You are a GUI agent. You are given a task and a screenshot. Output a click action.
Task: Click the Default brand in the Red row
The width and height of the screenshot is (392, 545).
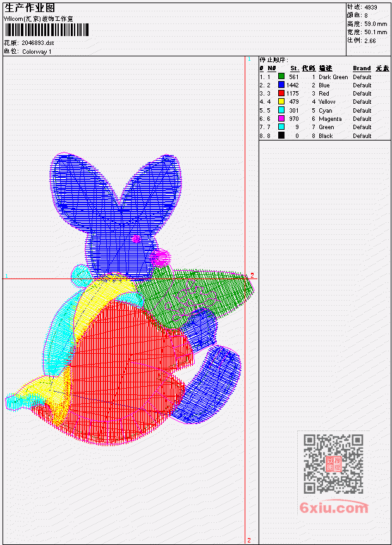[362, 94]
